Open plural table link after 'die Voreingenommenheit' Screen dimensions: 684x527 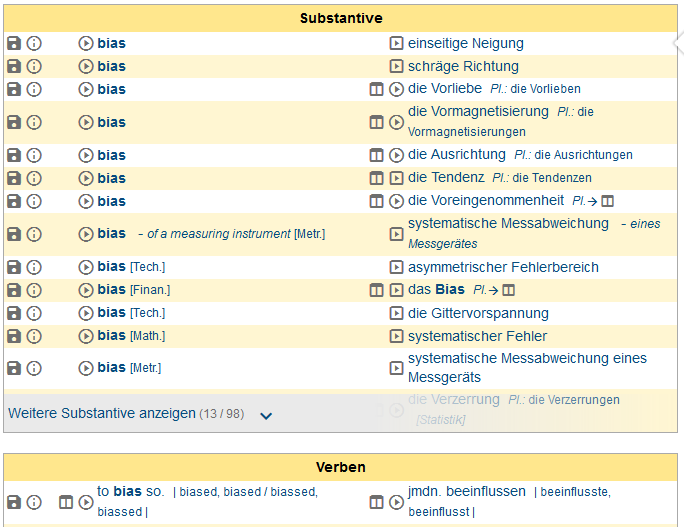click(x=607, y=201)
